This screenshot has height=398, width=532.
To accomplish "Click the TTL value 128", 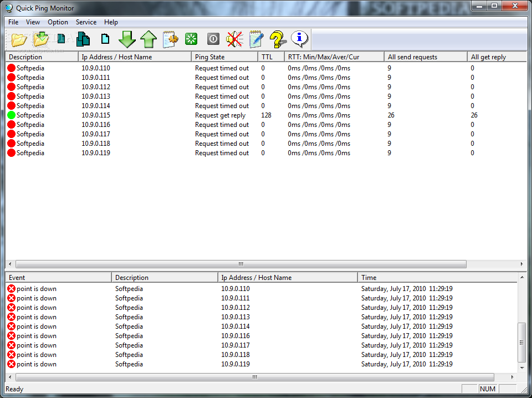I will (x=267, y=115).
